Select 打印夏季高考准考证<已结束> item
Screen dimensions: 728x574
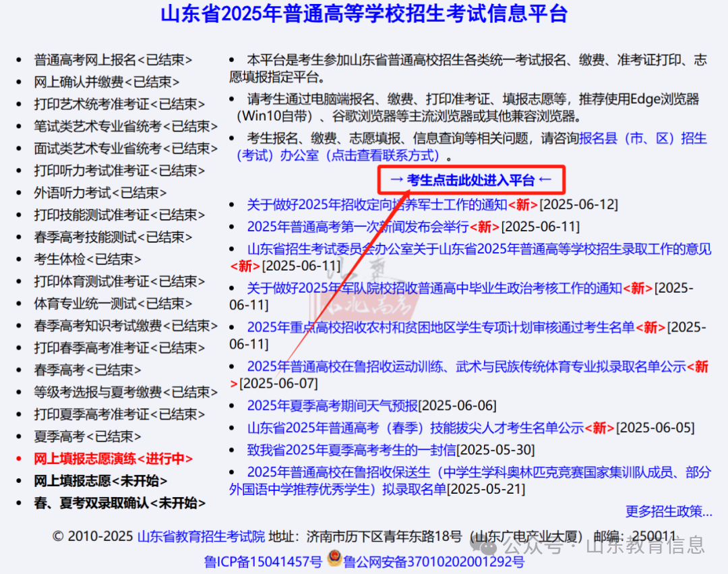tap(119, 414)
